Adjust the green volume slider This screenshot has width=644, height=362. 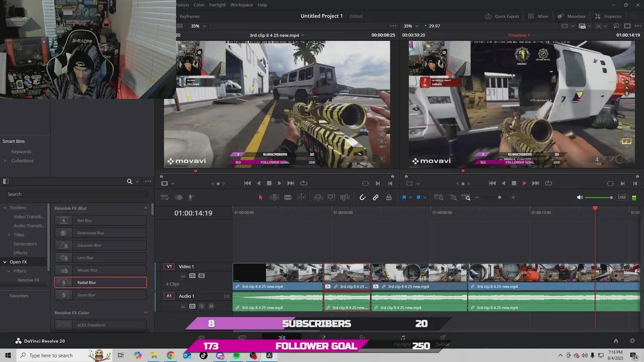[599, 198]
